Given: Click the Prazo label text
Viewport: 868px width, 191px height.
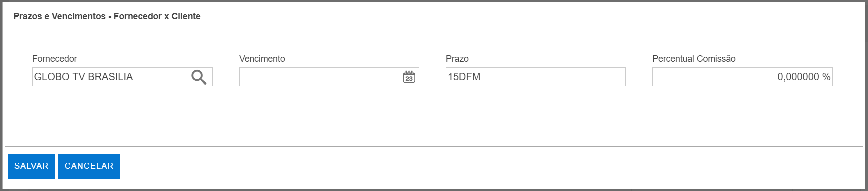Looking at the screenshot, I should [457, 59].
